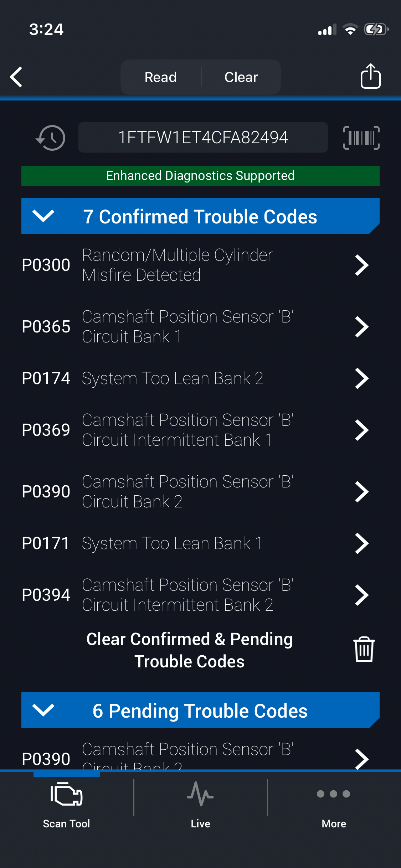401x868 pixels.
Task: Open the VIN history clock icon
Action: tap(51, 138)
